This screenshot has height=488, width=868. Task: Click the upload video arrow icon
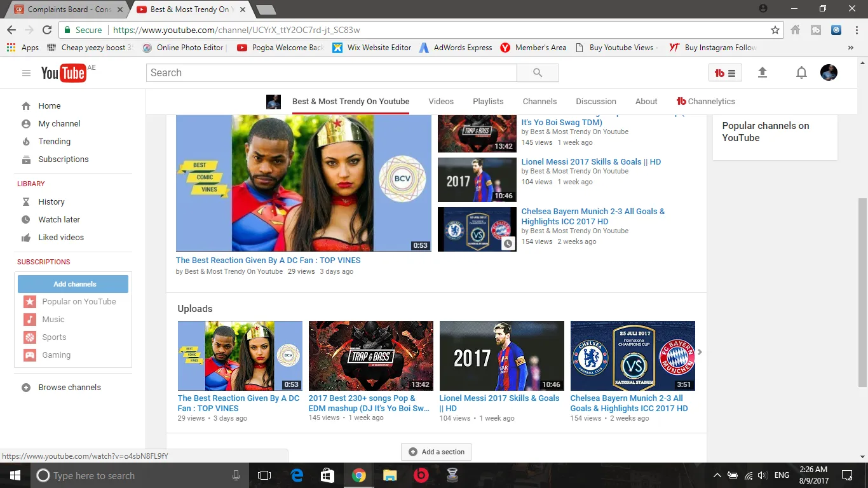click(x=763, y=73)
